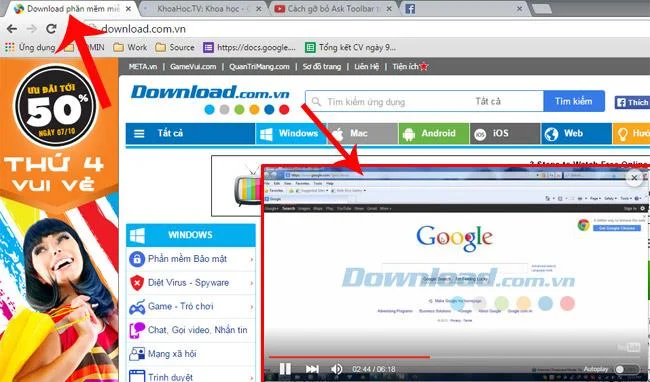Go back with the browser back arrow
Screen dimensions: 650x382
[12, 29]
